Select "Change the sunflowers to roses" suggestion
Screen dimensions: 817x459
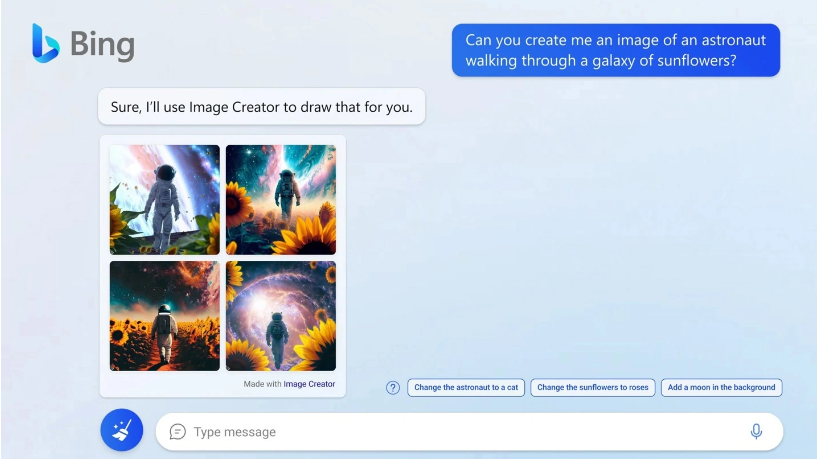tap(593, 387)
